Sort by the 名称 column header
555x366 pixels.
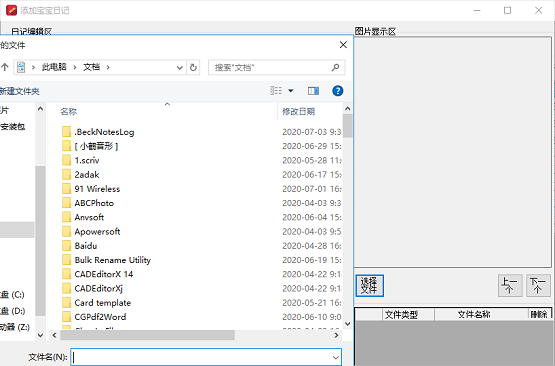point(69,111)
